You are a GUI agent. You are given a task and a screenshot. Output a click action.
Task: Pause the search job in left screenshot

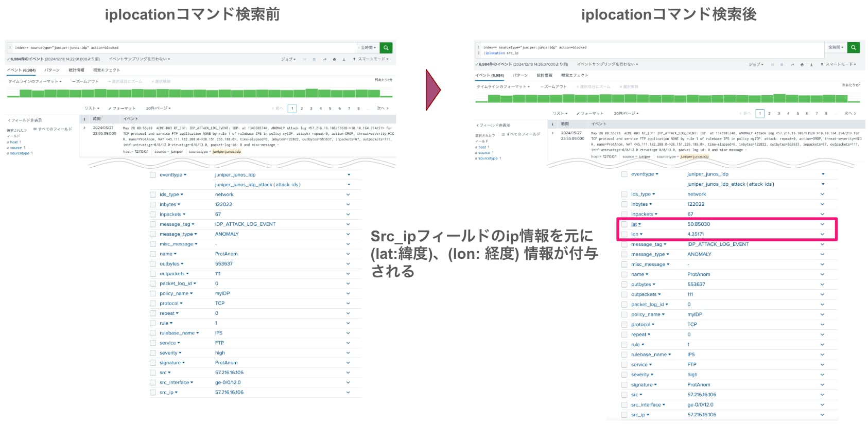click(x=305, y=59)
